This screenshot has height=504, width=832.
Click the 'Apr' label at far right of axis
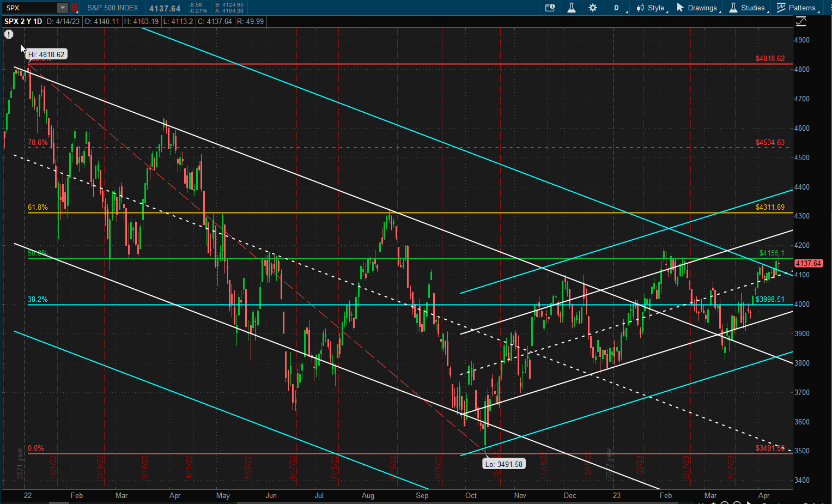tap(764, 496)
